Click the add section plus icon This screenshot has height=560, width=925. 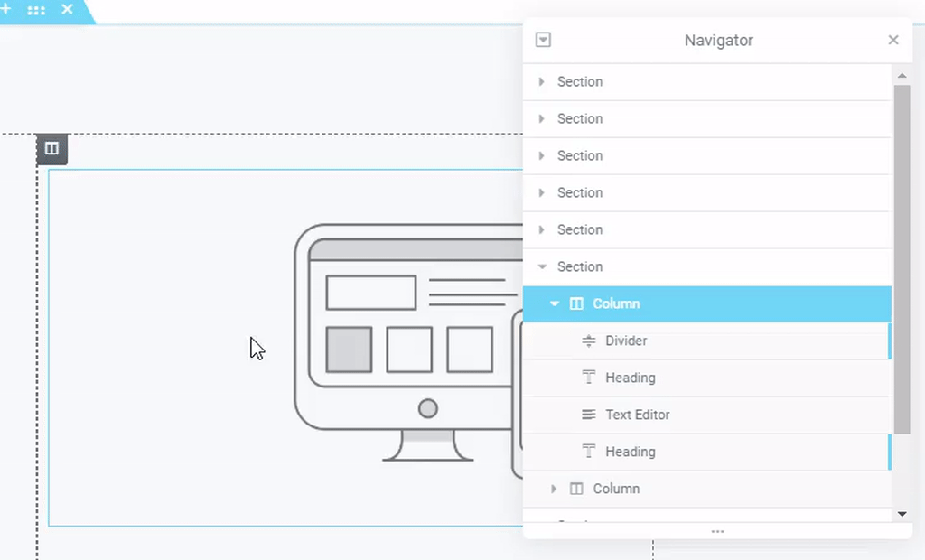click(x=5, y=9)
